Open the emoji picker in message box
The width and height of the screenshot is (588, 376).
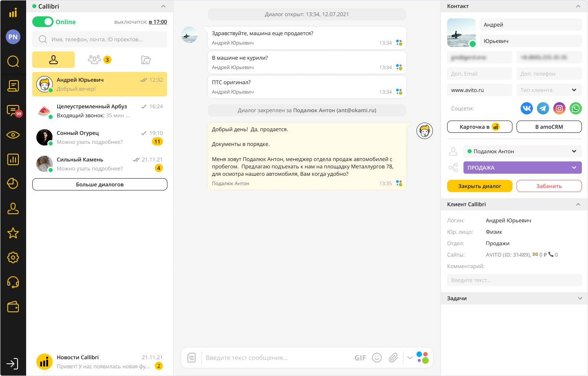pos(377,358)
